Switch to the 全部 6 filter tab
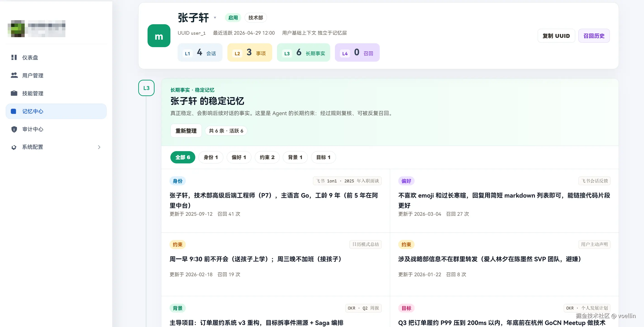644x327 pixels. [183, 157]
